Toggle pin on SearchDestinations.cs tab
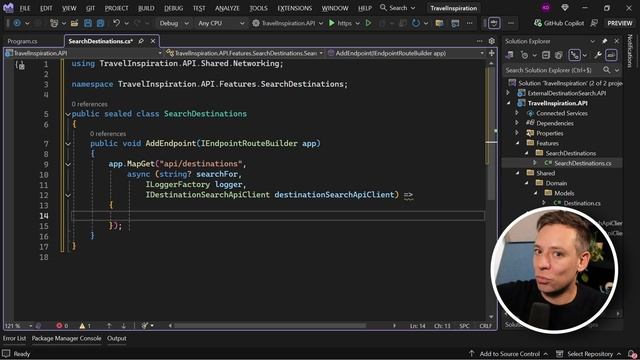 (x=141, y=41)
